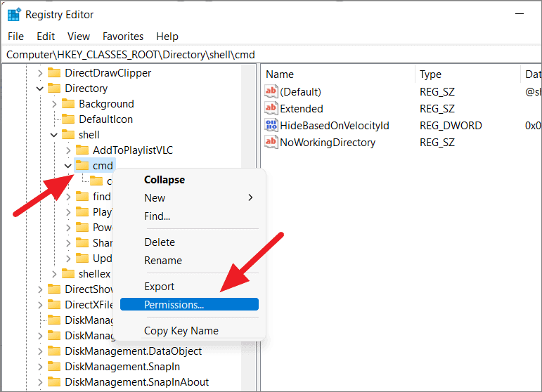542x392 pixels.
Task: Click the shellex folder icon
Action: click(68, 273)
